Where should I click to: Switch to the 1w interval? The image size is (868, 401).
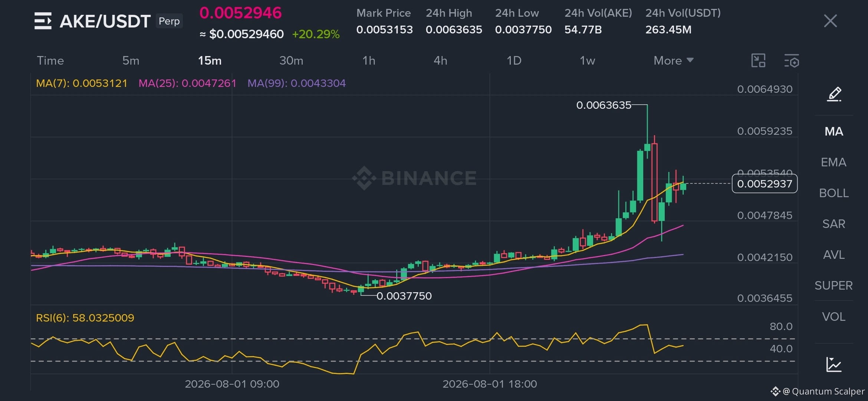(x=587, y=61)
